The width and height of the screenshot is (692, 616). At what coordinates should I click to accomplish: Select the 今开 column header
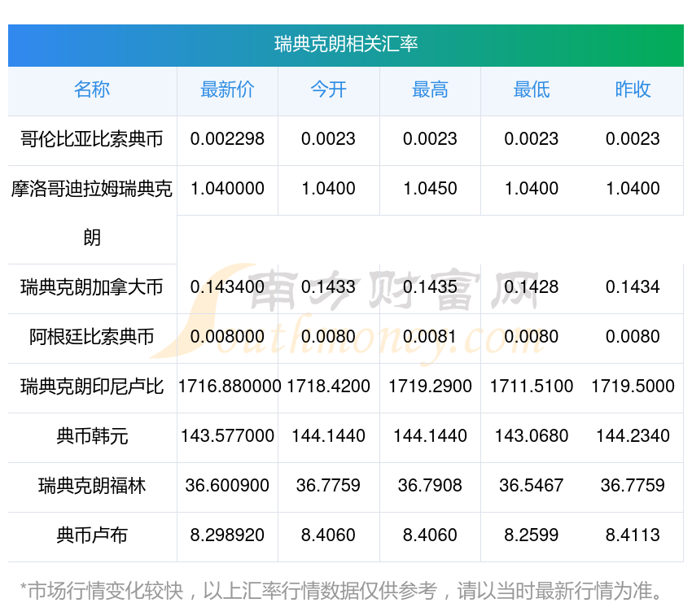pyautogui.click(x=328, y=90)
